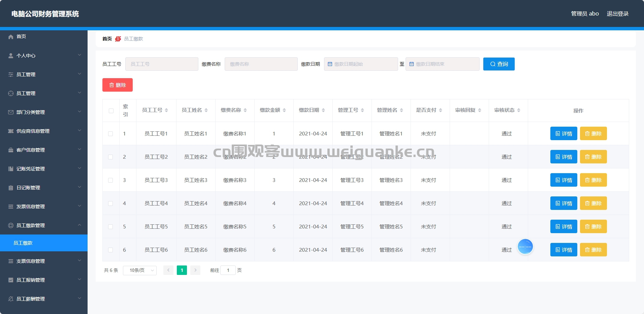The height and width of the screenshot is (314, 644).
Task: Sort by 管理工号 column arrows
Action: tap(362, 110)
